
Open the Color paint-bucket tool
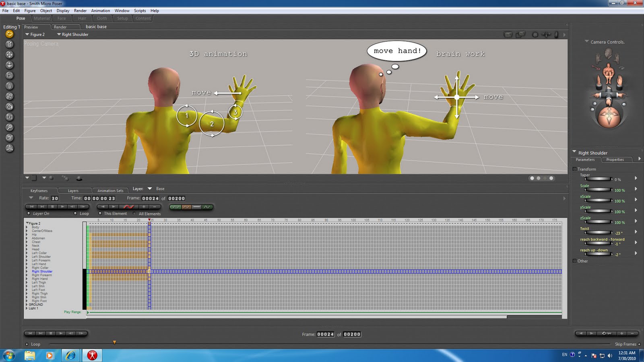tap(9, 106)
